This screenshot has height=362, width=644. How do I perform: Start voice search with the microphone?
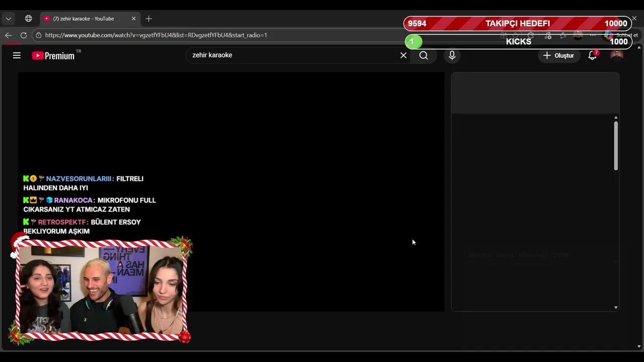click(x=452, y=55)
